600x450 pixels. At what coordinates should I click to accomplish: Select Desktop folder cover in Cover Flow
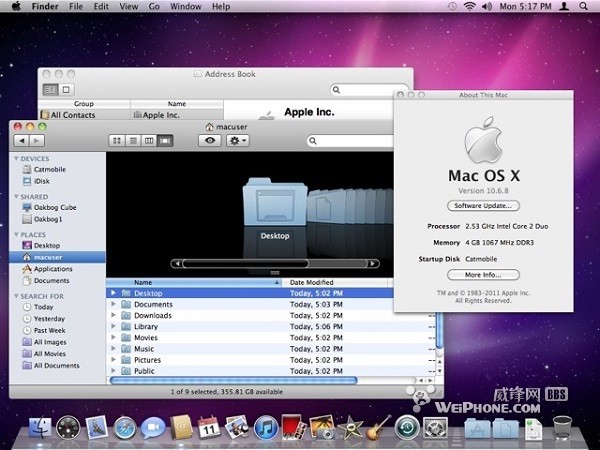[x=275, y=202]
